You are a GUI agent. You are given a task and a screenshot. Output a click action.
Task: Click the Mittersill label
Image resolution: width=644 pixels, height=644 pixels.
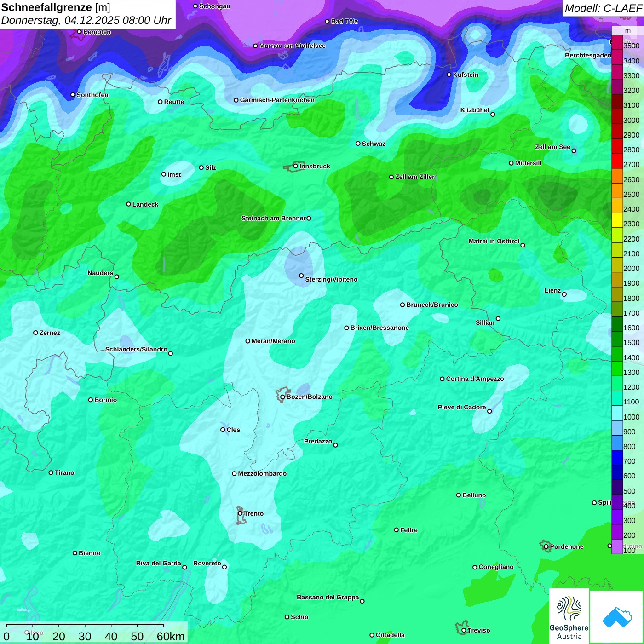pyautogui.click(x=528, y=163)
